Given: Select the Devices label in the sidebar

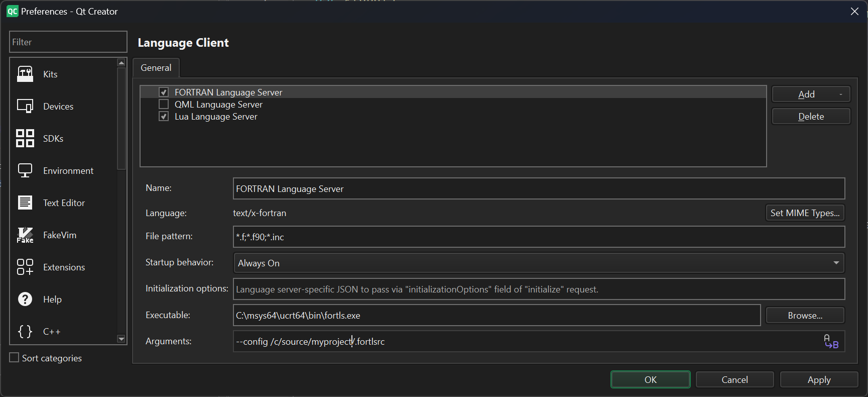Looking at the screenshot, I should (58, 106).
